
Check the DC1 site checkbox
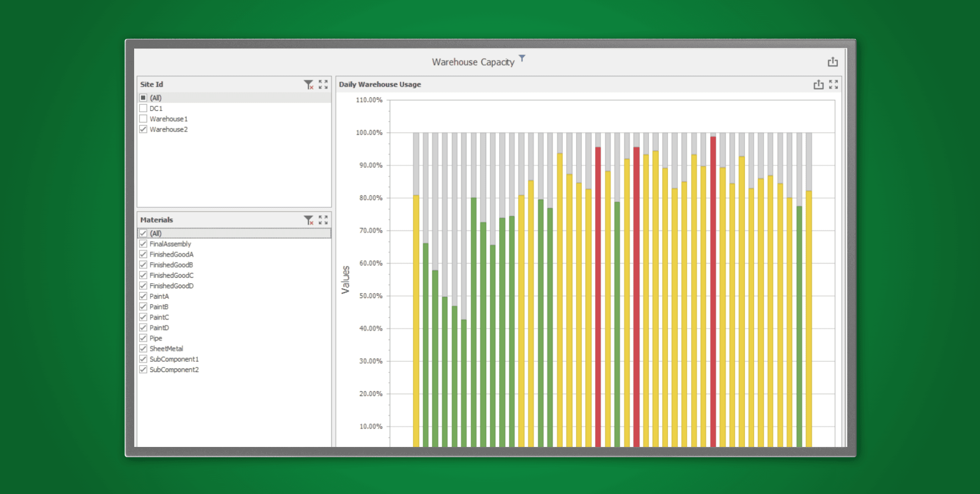click(x=143, y=108)
